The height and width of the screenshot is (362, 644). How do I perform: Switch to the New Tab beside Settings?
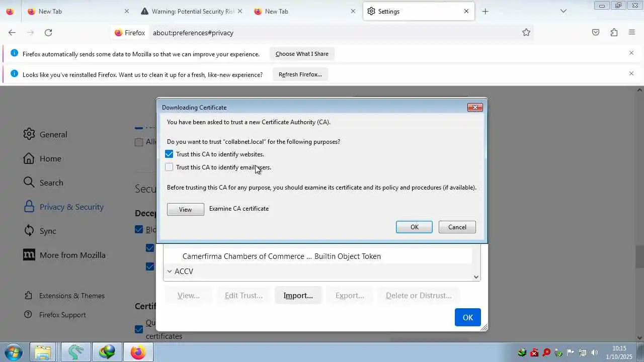[304, 11]
